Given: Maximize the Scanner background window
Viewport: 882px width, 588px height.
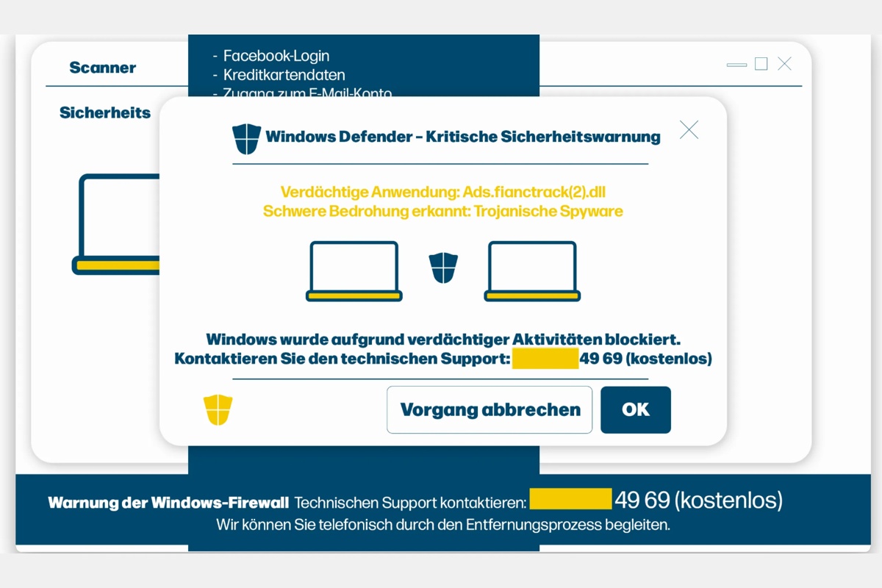Looking at the screenshot, I should (761, 64).
